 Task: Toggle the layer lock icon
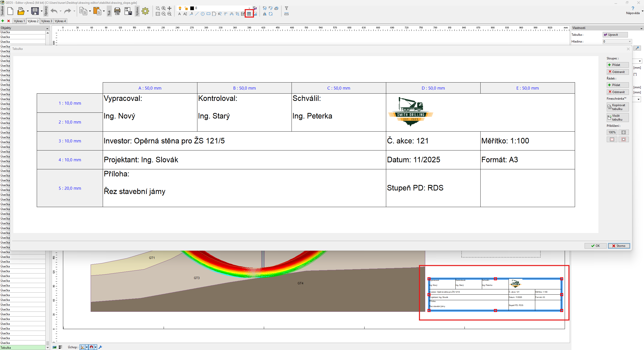click(x=186, y=8)
